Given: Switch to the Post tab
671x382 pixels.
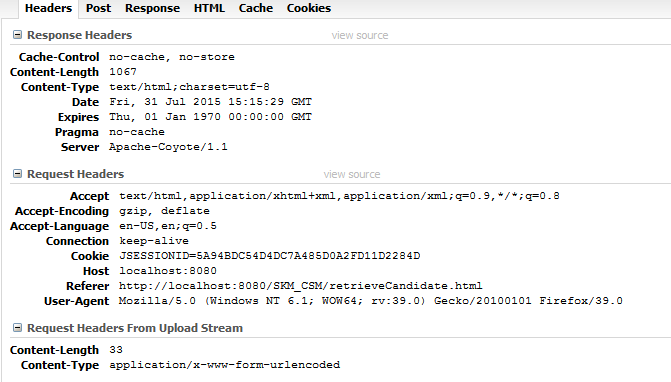Looking at the screenshot, I should click(x=98, y=8).
